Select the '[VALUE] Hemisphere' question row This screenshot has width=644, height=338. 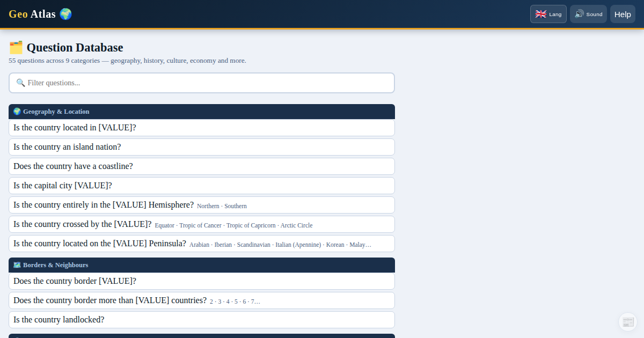[x=202, y=205]
